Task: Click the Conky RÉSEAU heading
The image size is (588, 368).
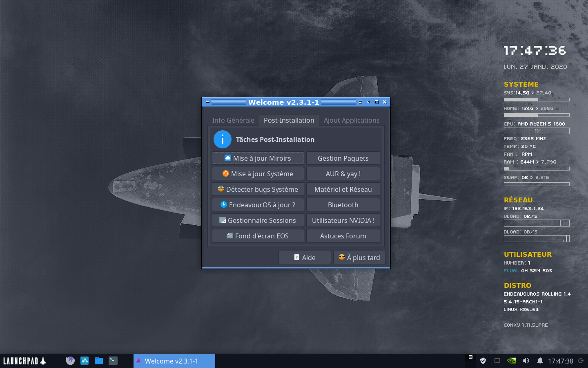Action: [x=518, y=200]
